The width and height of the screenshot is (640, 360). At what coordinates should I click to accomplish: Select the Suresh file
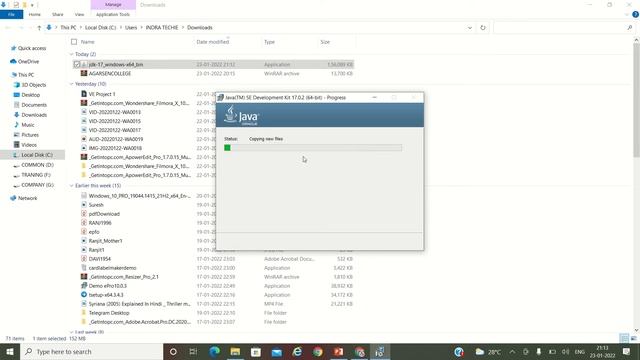(96, 205)
